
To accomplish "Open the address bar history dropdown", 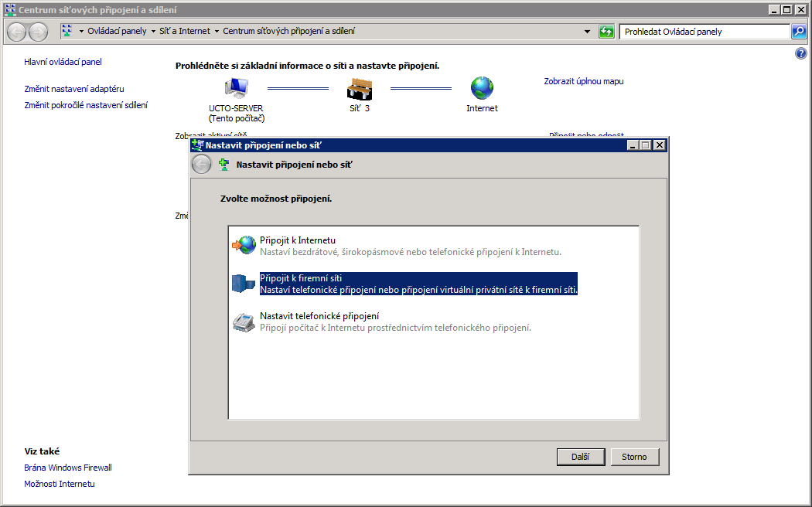I will [x=587, y=32].
